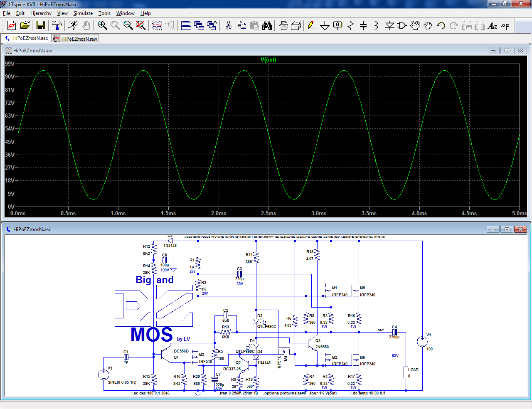
Task: Tile windows using toolbar icon
Action: tap(186, 26)
